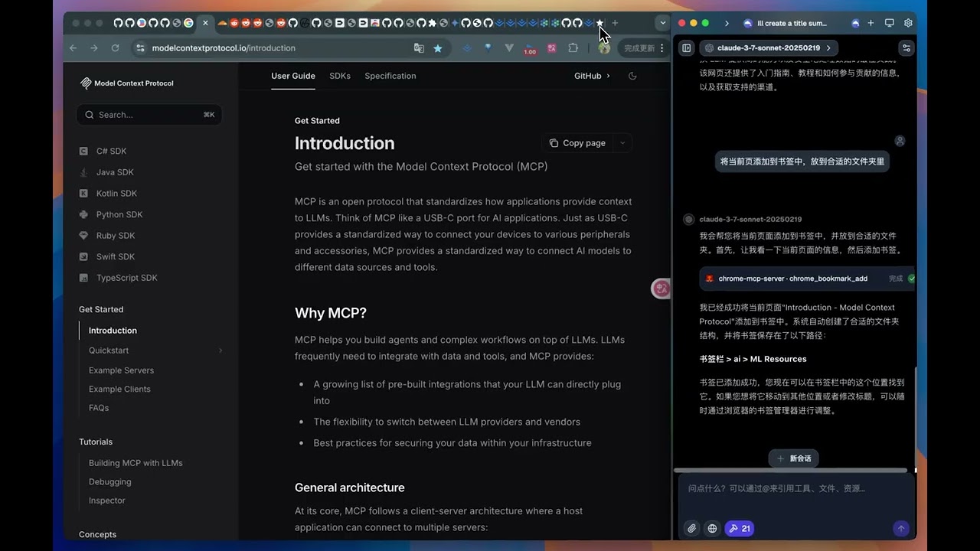The image size is (980, 551).
Task: Open the GitHub link in header
Action: (592, 76)
